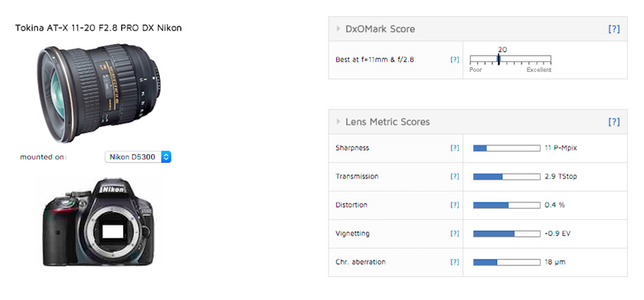Click the help icon beside Best at f=11mm

(x=455, y=60)
